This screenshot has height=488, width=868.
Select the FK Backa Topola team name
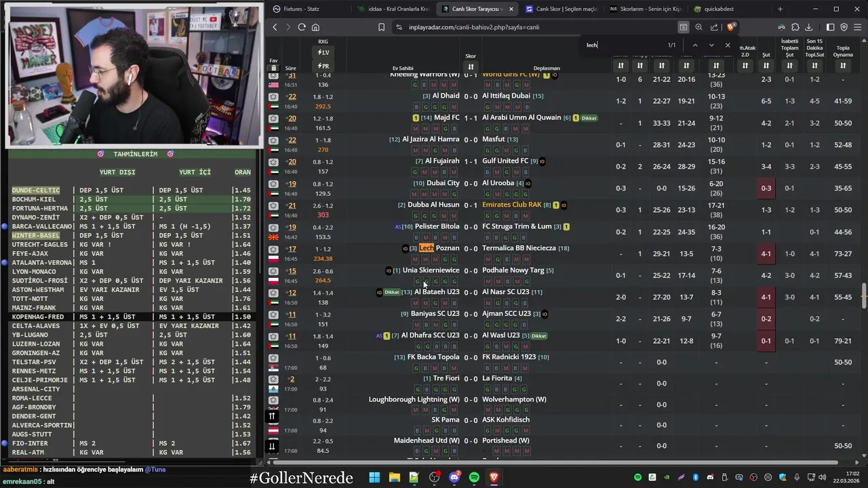(x=433, y=357)
